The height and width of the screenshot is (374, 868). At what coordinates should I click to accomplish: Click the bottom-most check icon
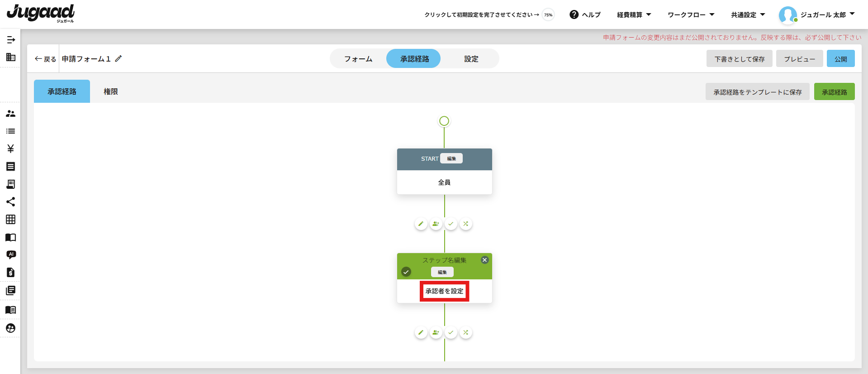(451, 332)
